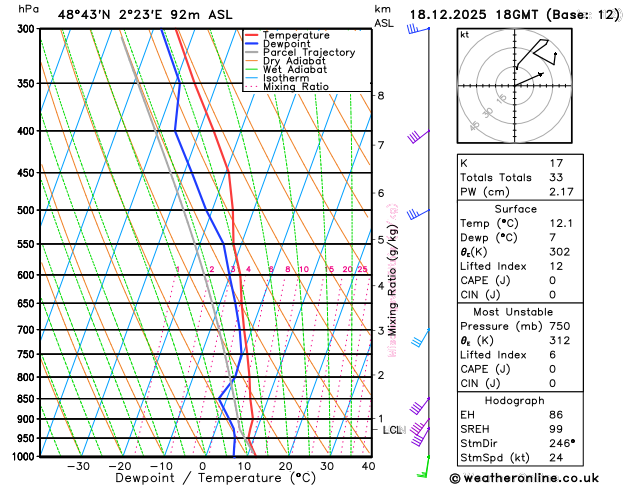Click the 500 hPa pressure axis label
Image resolution: width=629 pixels, height=486 pixels.
click(x=26, y=210)
